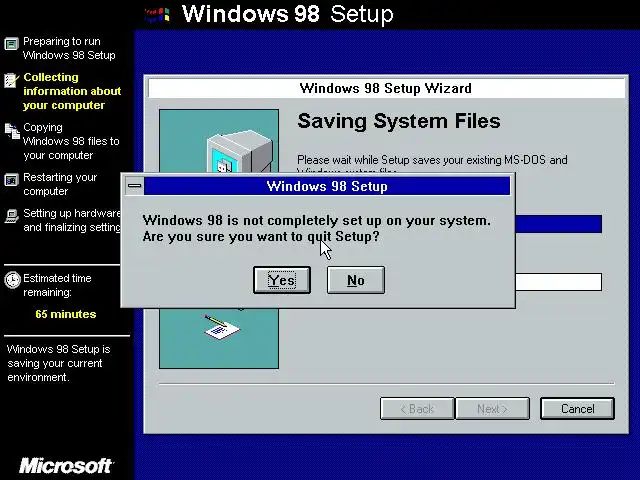
Task: Click the white progress bar
Action: (558, 282)
